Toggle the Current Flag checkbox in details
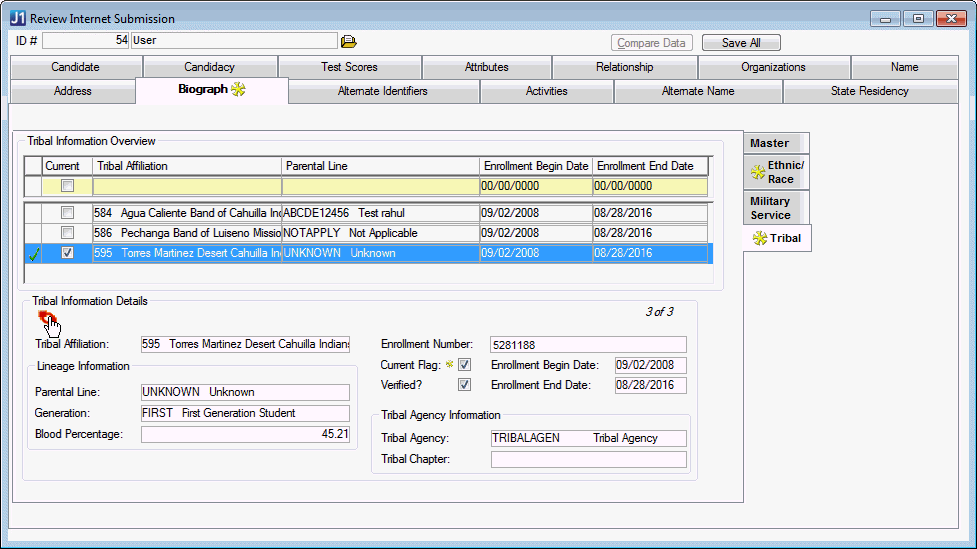 click(x=464, y=365)
